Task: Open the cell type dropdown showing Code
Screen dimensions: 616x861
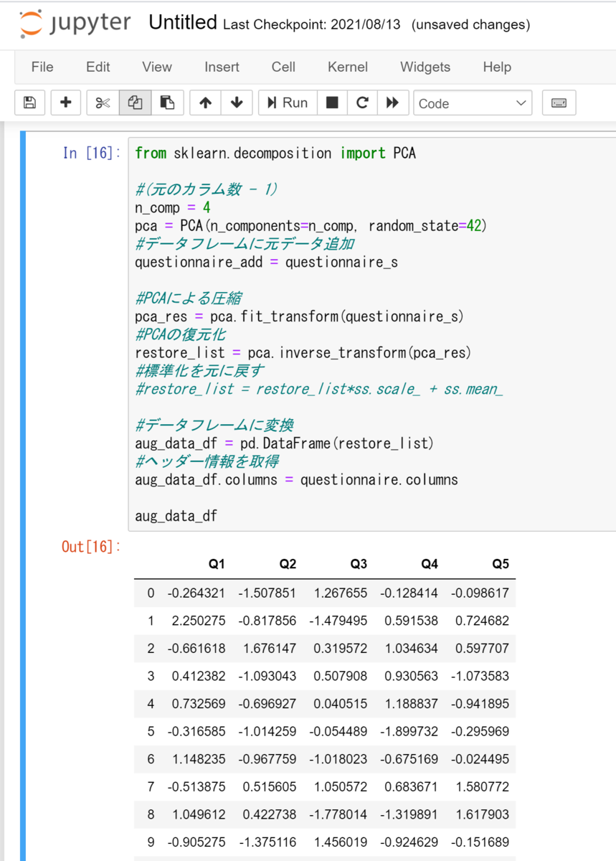Action: tap(472, 102)
